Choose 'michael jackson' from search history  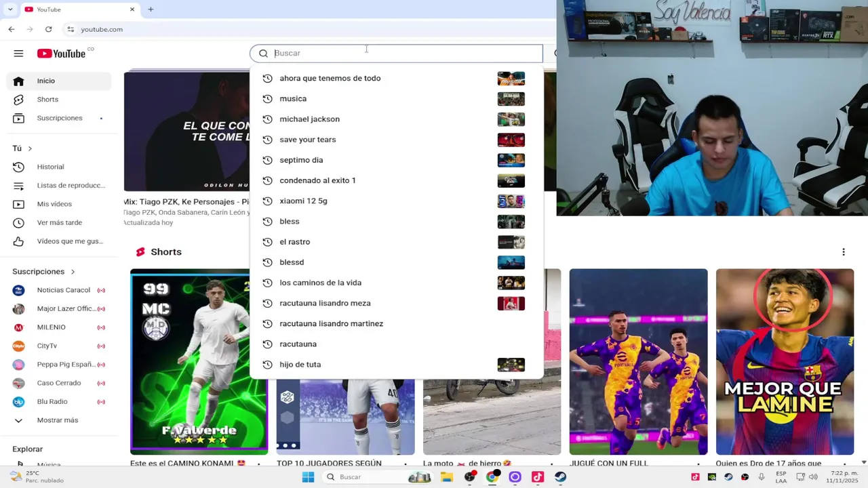click(x=396, y=119)
